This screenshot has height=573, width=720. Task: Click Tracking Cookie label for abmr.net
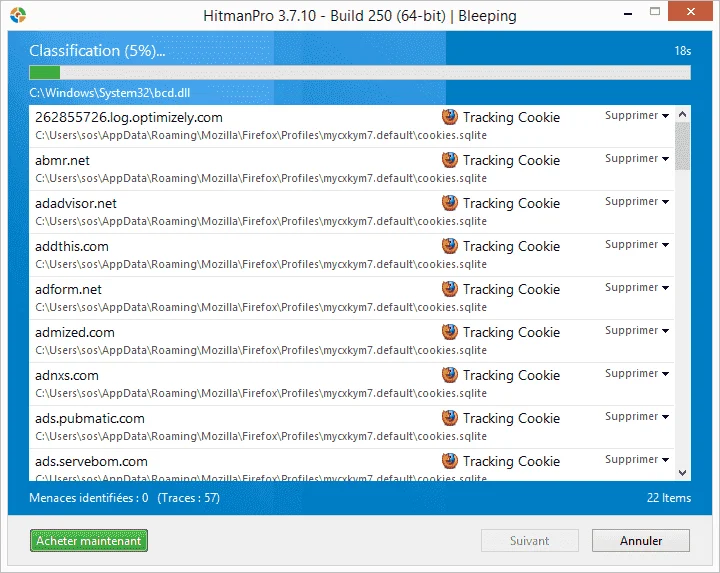coord(511,160)
